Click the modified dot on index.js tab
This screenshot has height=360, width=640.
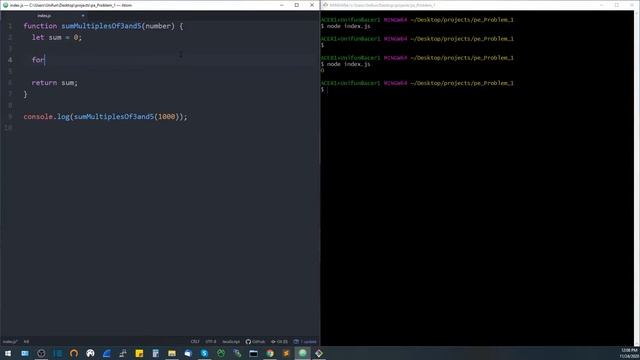83,16
